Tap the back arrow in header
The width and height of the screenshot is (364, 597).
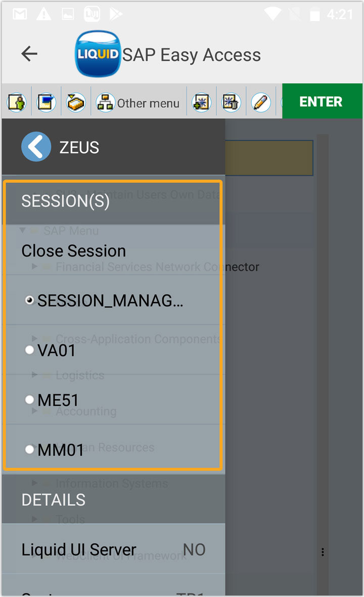[x=29, y=54]
